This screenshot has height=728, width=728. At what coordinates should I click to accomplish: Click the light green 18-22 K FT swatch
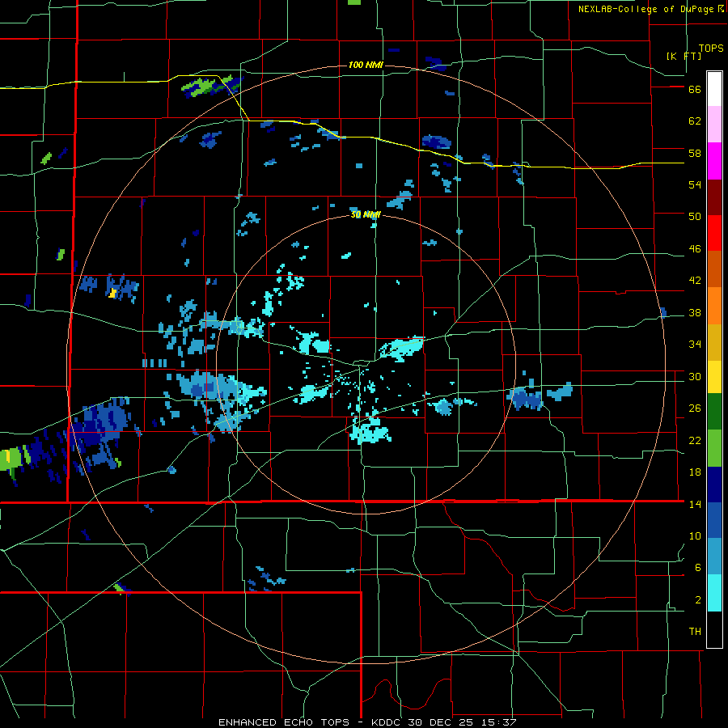point(714,448)
